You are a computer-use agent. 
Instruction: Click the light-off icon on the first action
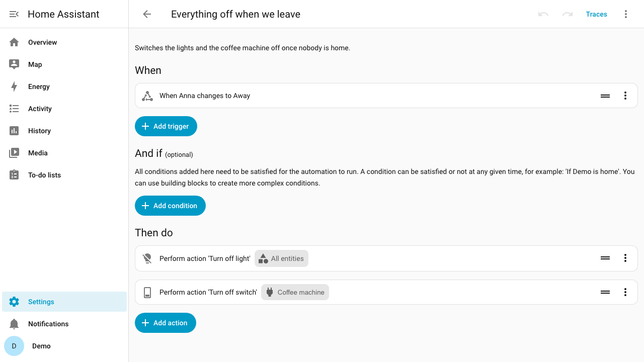point(147,258)
